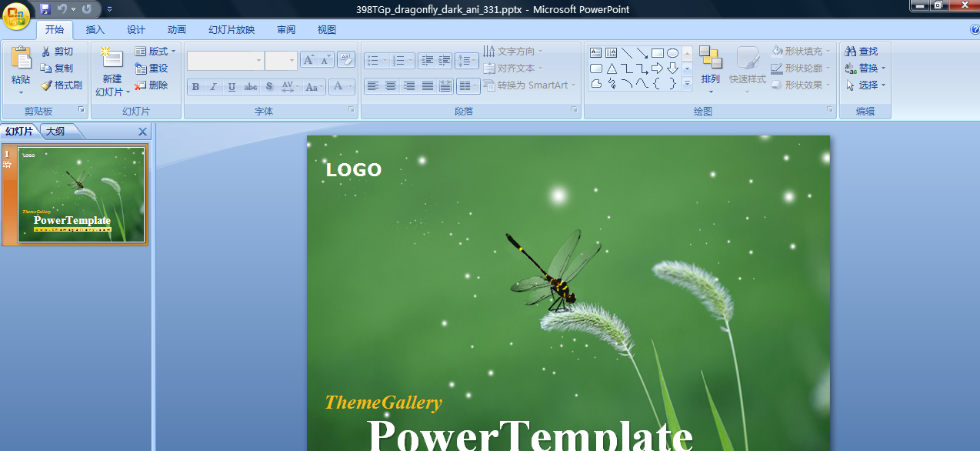Open Layout (版式) dropdown

[x=155, y=52]
